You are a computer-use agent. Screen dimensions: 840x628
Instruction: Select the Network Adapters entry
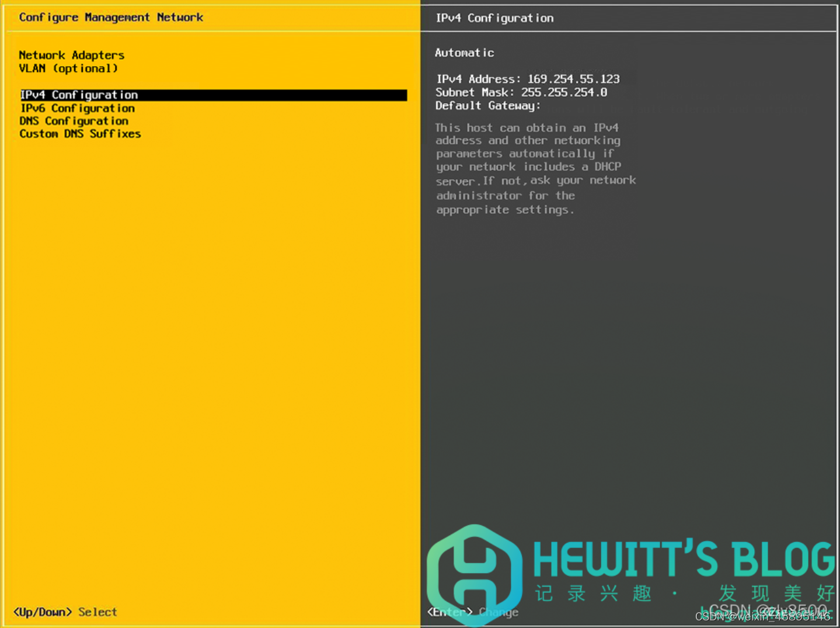tap(72, 55)
